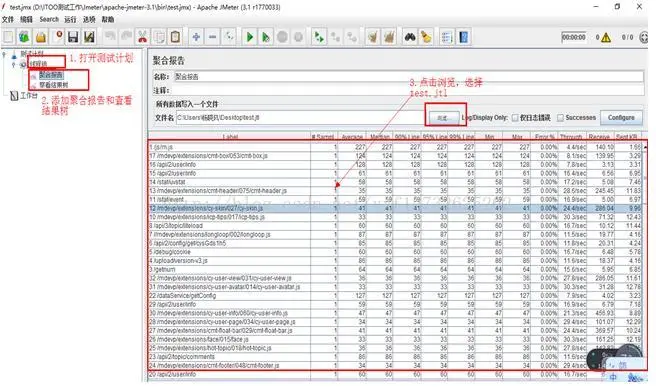Image resolution: width=656 pixels, height=387 pixels.
Task: Collapse the 线程组 thread group node
Action: (13, 64)
